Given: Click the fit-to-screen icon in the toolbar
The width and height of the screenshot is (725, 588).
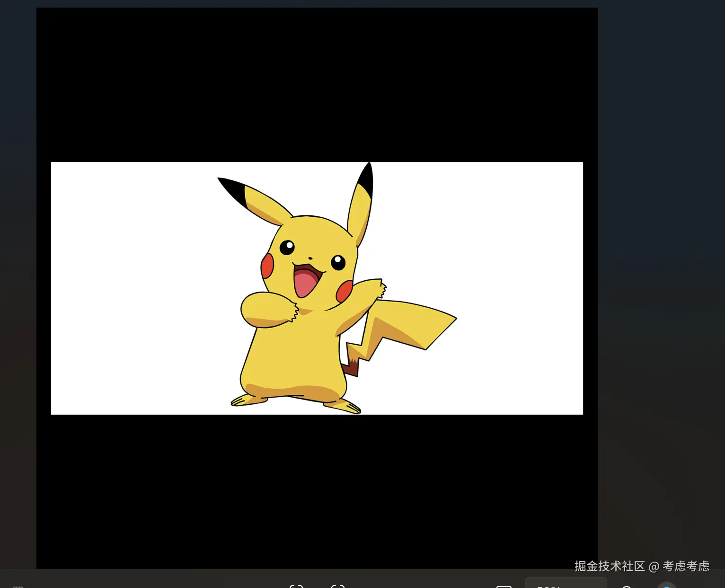Looking at the screenshot, I should click(x=504, y=586).
